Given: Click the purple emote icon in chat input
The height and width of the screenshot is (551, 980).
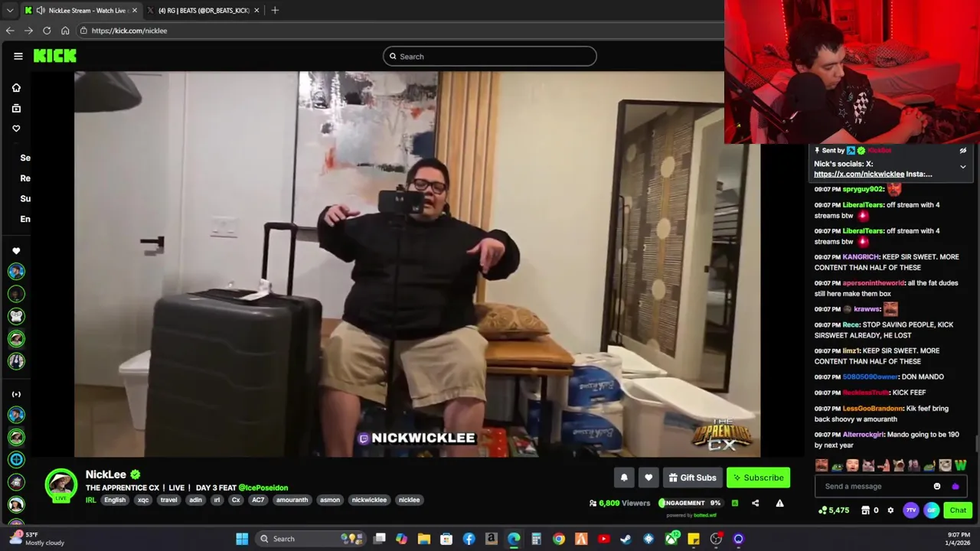Looking at the screenshot, I should pos(955,486).
